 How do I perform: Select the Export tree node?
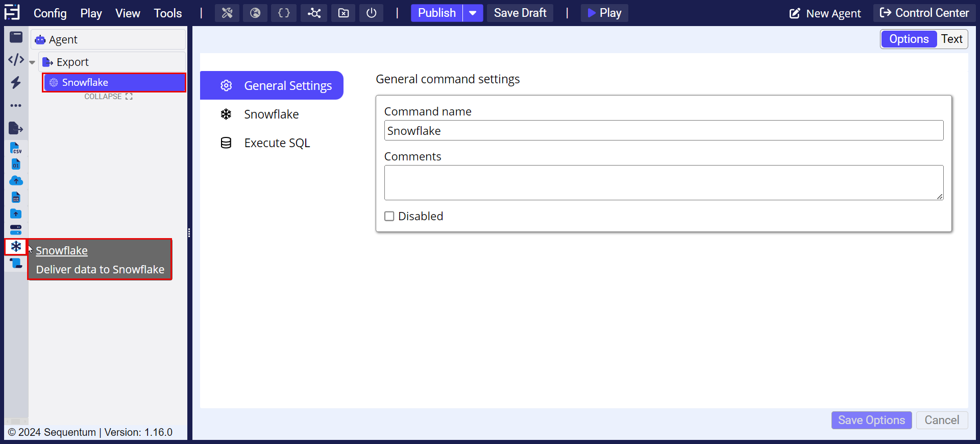pos(112,62)
